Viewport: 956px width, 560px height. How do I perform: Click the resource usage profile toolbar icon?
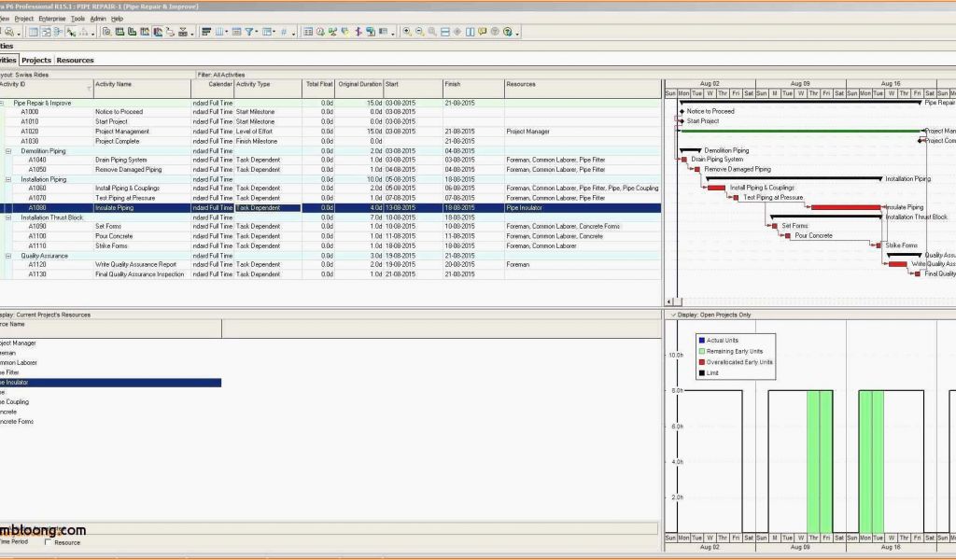click(x=157, y=32)
